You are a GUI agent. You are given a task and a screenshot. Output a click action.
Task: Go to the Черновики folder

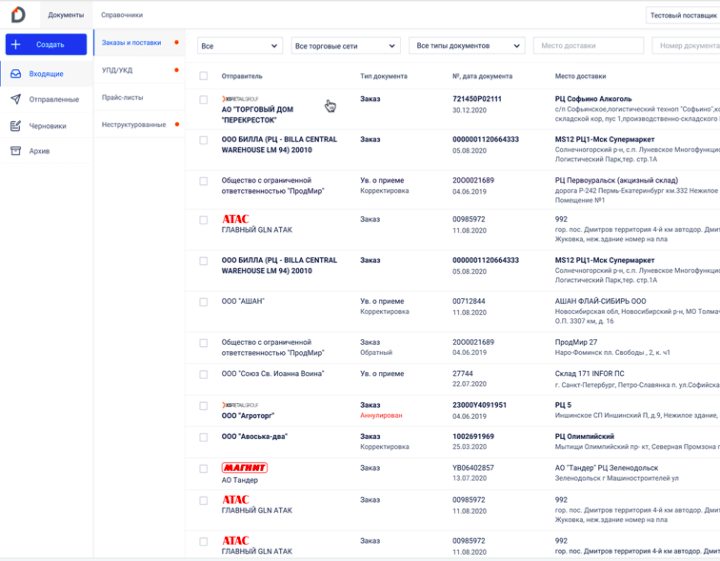point(46,126)
